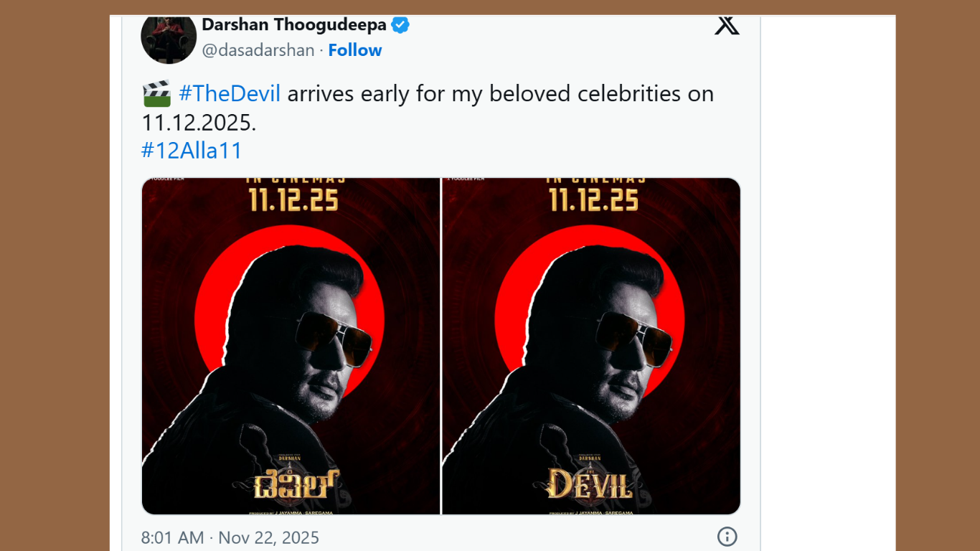The width and height of the screenshot is (980, 551).
Task: Open the #TheDevil hashtag
Action: coord(230,94)
